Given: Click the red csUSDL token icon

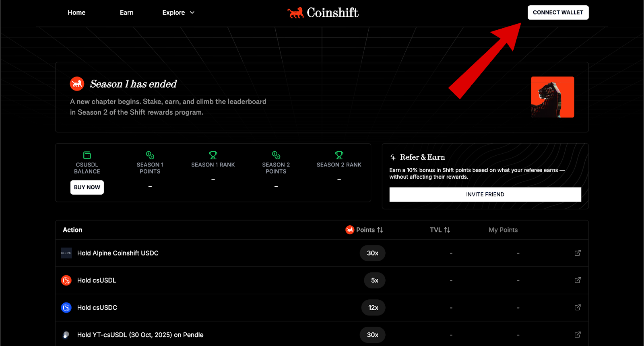Looking at the screenshot, I should pos(66,280).
